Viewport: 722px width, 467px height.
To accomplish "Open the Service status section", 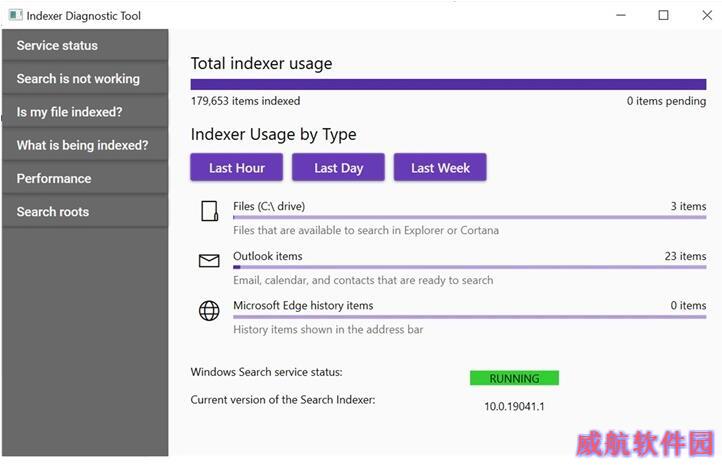I will (x=85, y=45).
